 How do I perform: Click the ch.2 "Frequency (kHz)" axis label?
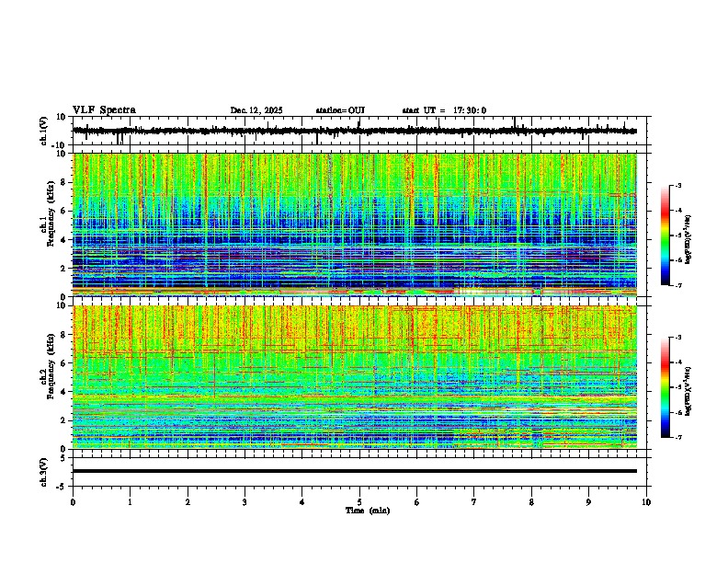(51, 366)
